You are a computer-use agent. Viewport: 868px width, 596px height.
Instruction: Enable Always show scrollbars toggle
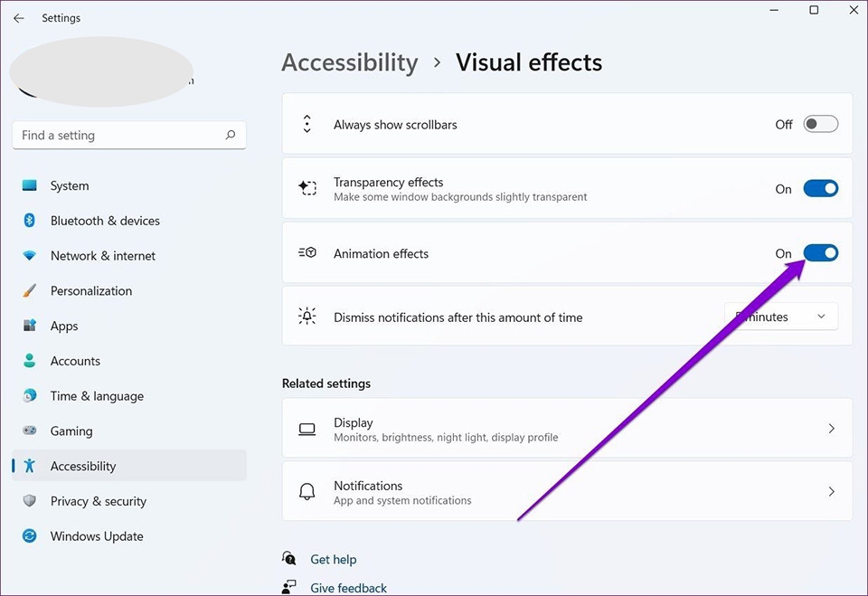point(820,125)
